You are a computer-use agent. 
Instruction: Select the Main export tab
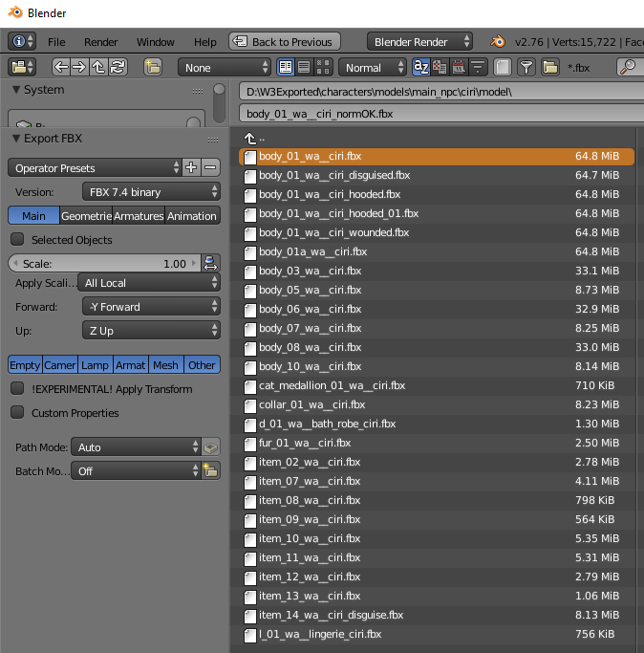[x=33, y=216]
